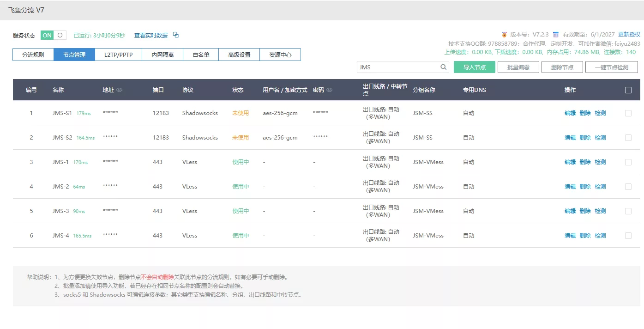Run detection on JMS-1 node

pyautogui.click(x=600, y=162)
